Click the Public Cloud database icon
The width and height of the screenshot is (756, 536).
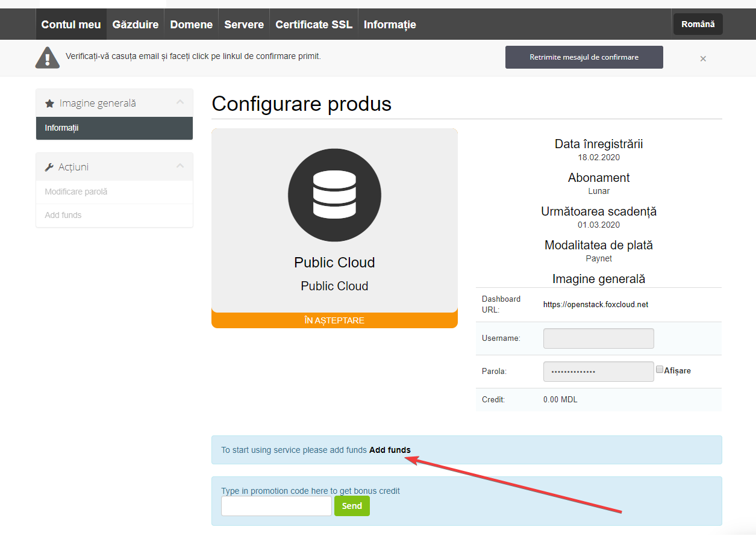point(334,195)
